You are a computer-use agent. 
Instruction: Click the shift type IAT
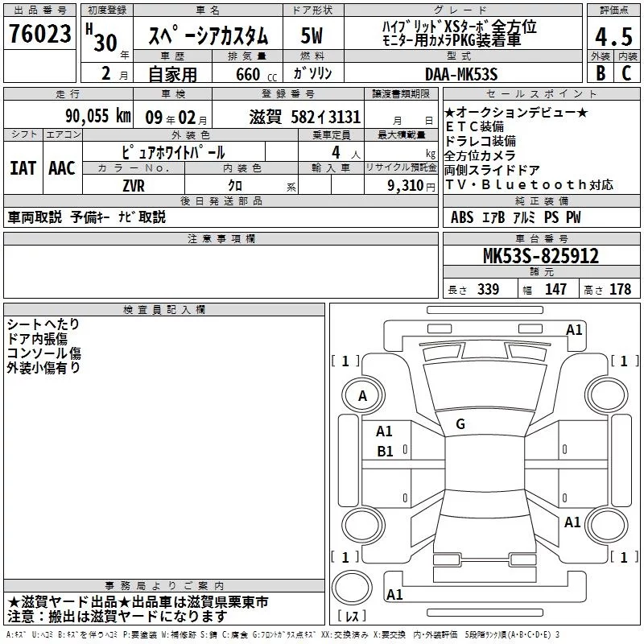pos(23,168)
